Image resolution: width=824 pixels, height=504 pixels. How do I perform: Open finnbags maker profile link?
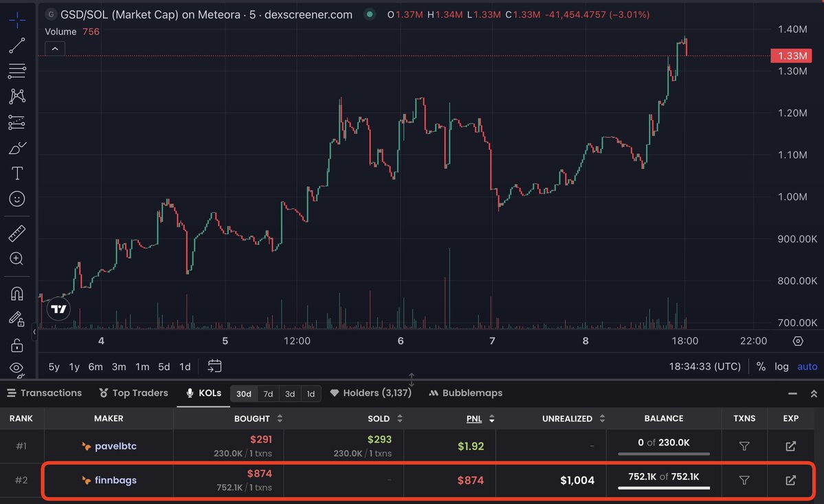[109, 481]
